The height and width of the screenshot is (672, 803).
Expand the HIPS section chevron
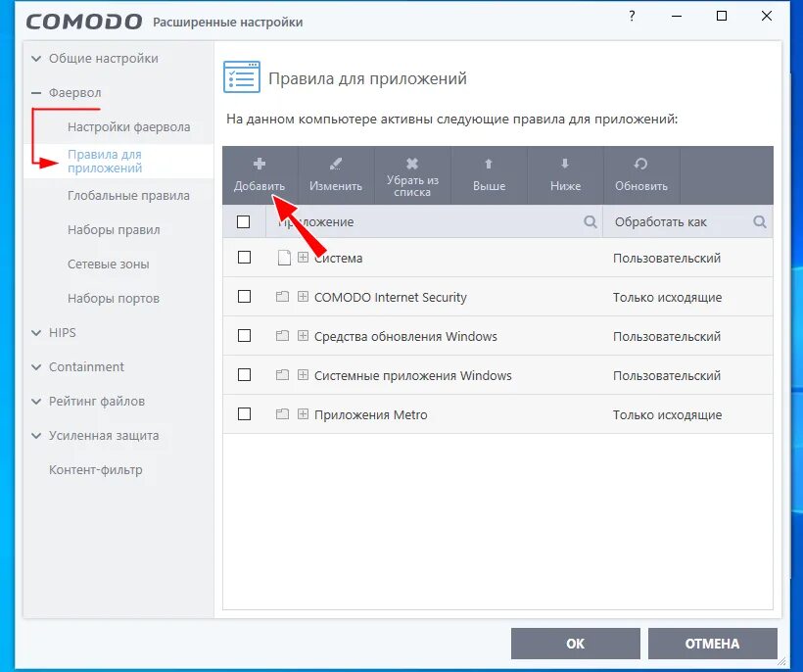point(36,332)
